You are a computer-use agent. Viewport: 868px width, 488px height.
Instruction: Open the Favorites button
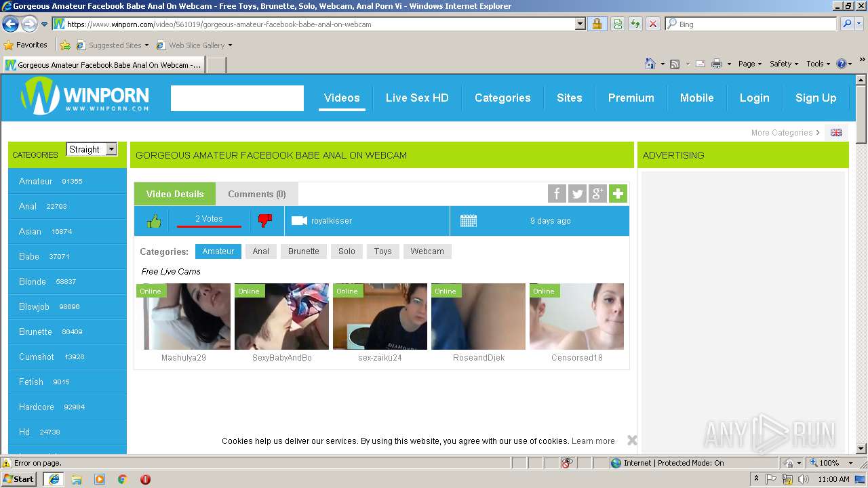[x=26, y=45]
